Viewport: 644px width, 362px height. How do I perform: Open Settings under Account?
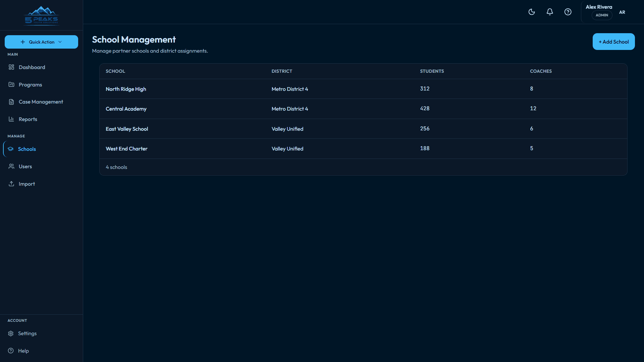(x=41, y=334)
